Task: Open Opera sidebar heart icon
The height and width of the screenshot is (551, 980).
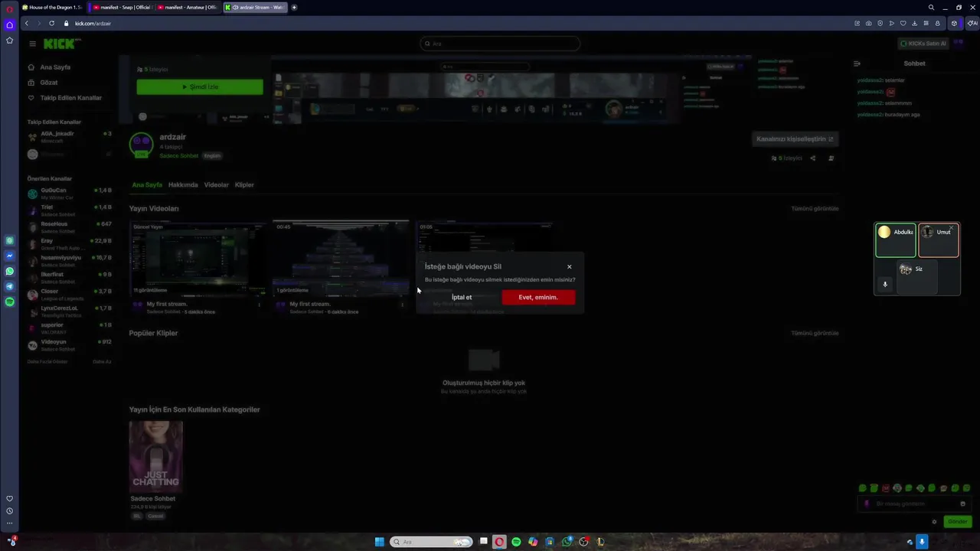Action: tap(10, 499)
